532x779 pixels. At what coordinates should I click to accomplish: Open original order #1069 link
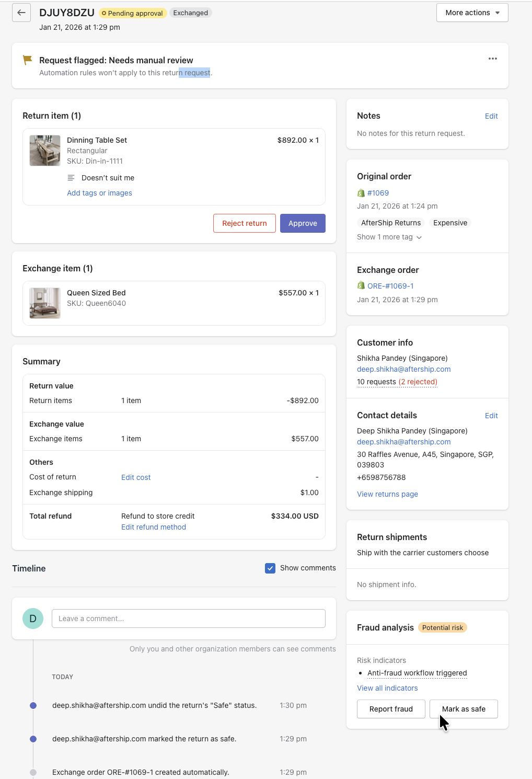pos(378,193)
